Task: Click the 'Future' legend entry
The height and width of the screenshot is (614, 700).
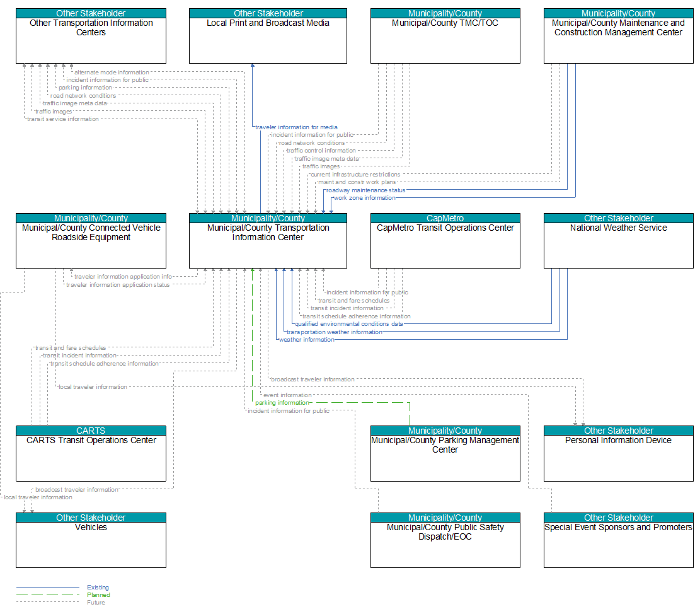Action: [x=96, y=603]
